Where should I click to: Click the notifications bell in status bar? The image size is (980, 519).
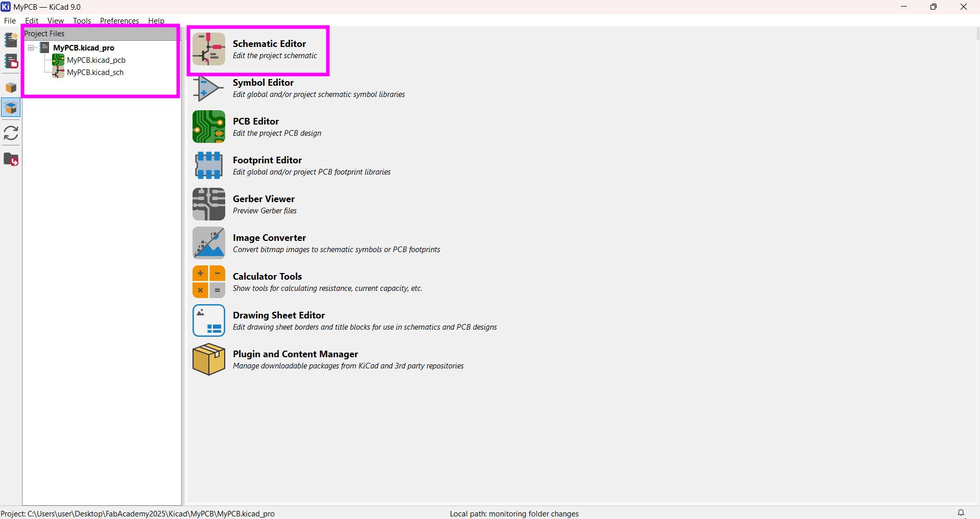[x=961, y=513]
